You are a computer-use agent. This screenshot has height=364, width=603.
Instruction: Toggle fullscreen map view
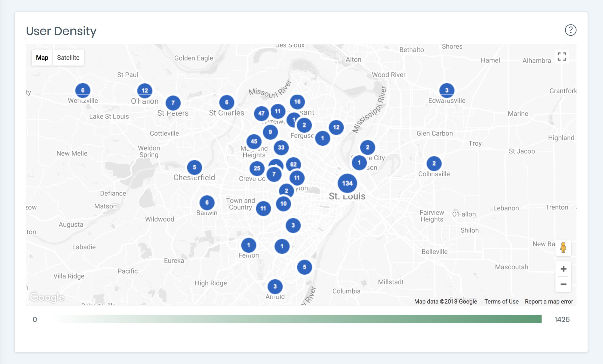[562, 57]
